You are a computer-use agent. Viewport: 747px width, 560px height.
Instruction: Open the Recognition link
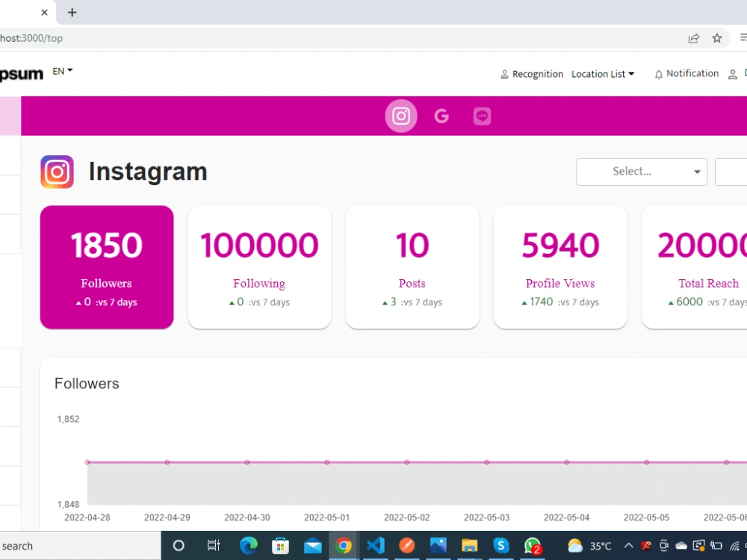(532, 74)
